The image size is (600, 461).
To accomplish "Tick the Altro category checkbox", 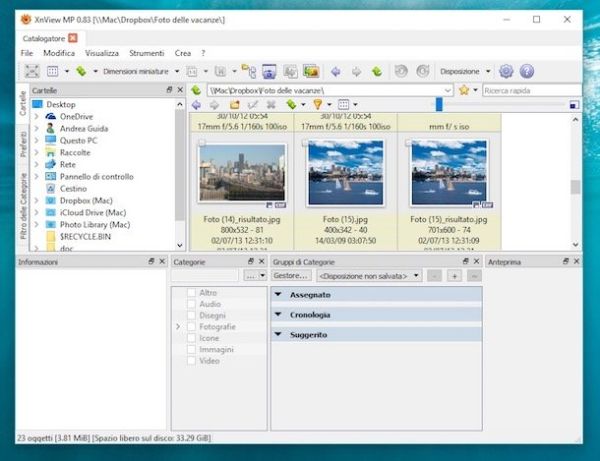I will 191,293.
